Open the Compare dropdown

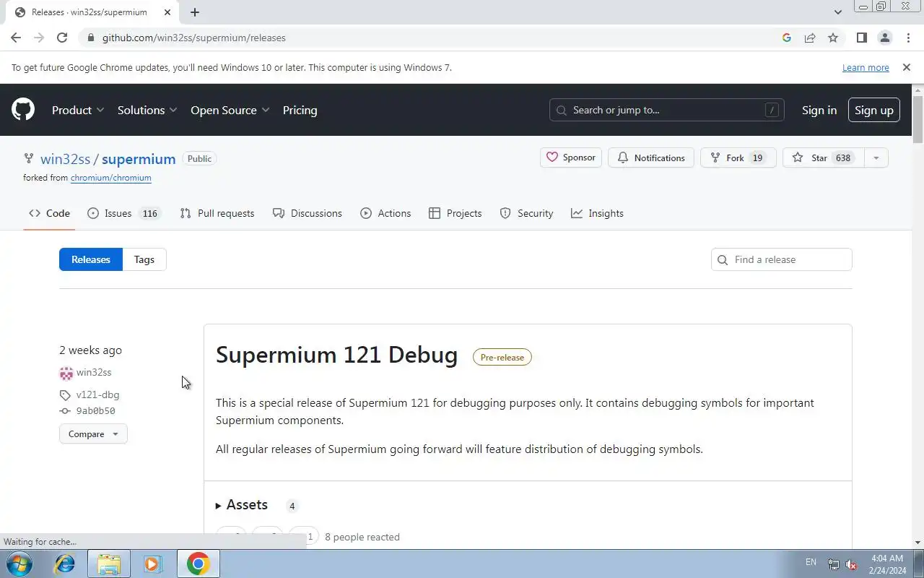pyautogui.click(x=93, y=433)
